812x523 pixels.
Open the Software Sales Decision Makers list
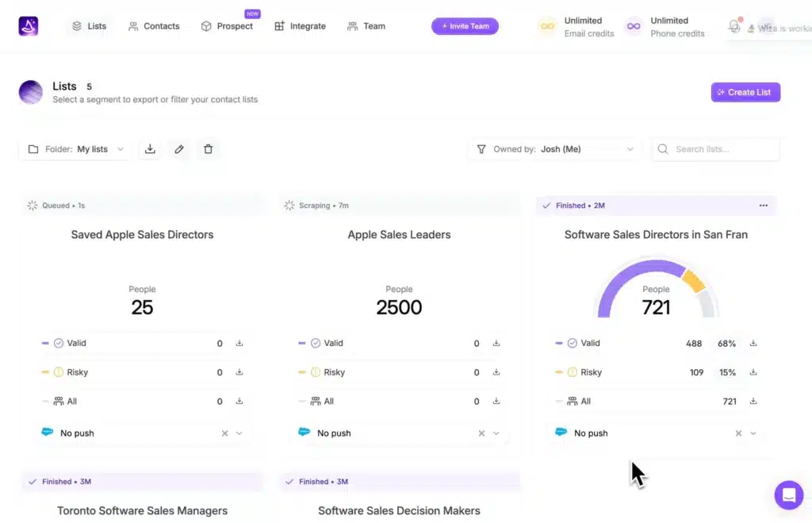click(x=400, y=511)
